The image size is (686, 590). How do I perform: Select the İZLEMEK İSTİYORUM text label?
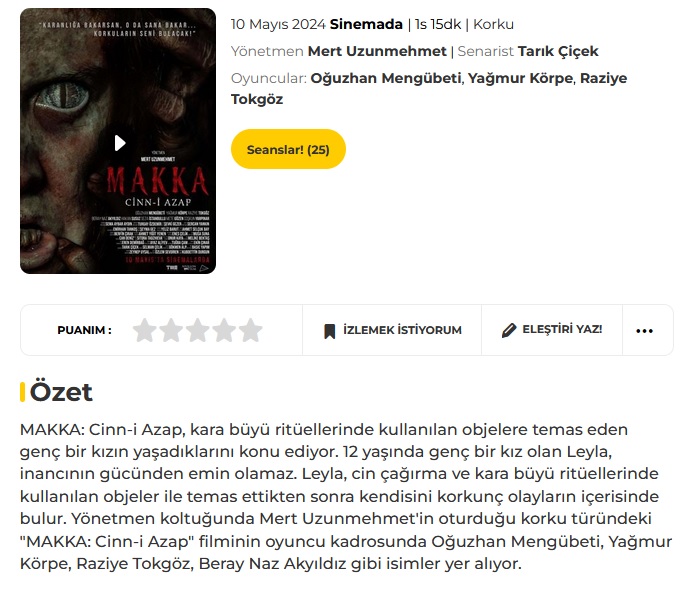click(x=402, y=330)
